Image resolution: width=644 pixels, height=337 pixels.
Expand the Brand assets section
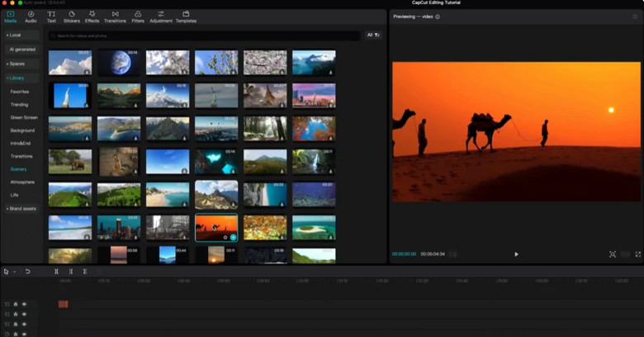pyautogui.click(x=21, y=208)
